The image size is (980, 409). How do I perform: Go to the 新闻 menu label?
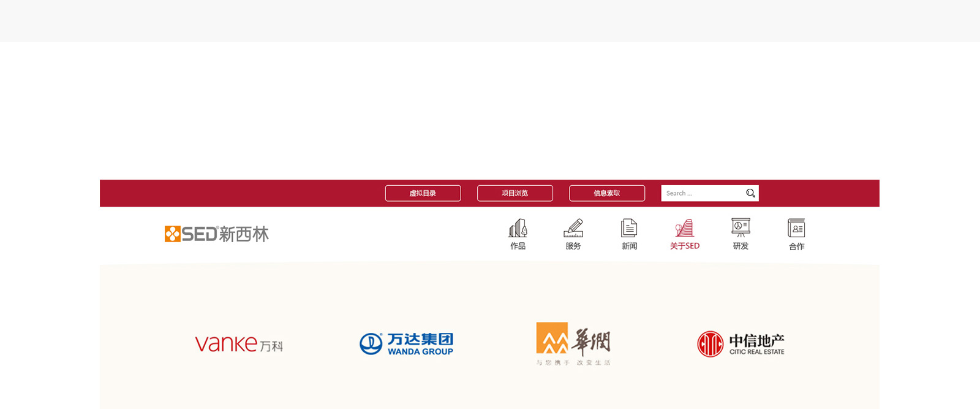(x=629, y=246)
